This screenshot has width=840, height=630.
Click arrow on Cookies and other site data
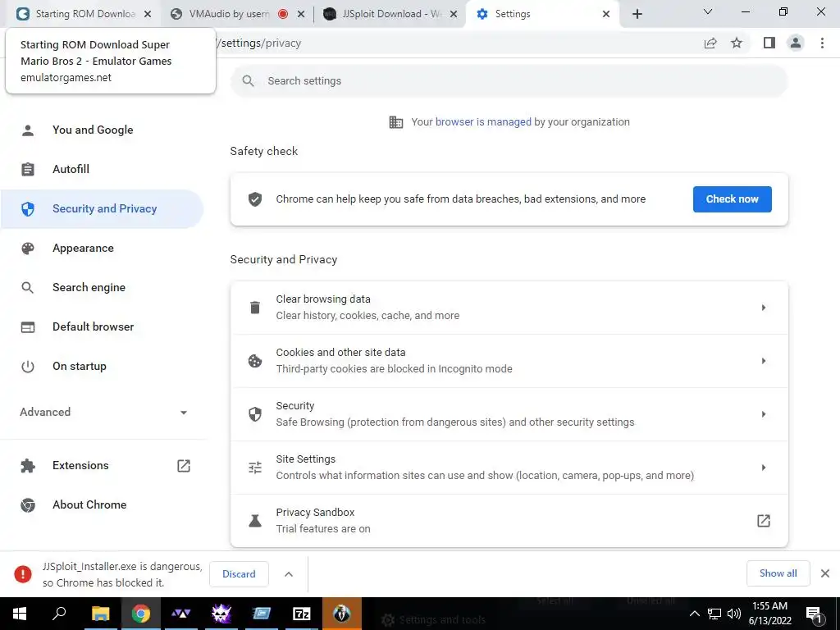tap(764, 361)
